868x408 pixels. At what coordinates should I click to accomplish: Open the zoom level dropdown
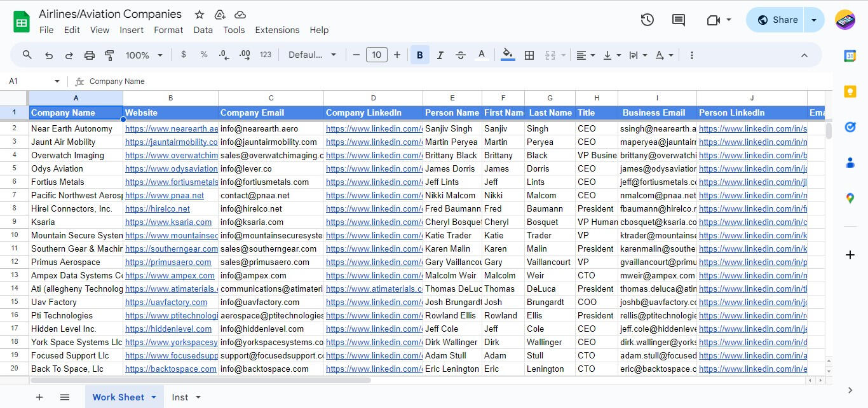(x=144, y=55)
